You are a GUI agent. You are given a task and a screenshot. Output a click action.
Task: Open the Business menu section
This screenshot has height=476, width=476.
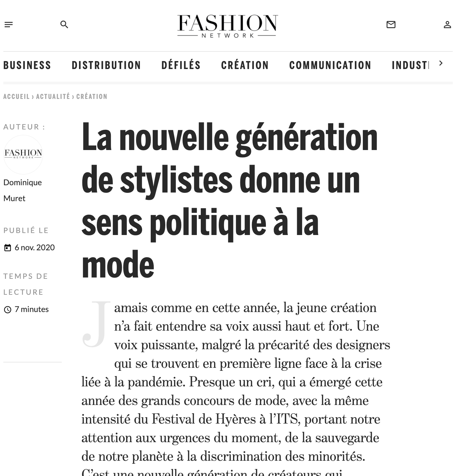[27, 65]
